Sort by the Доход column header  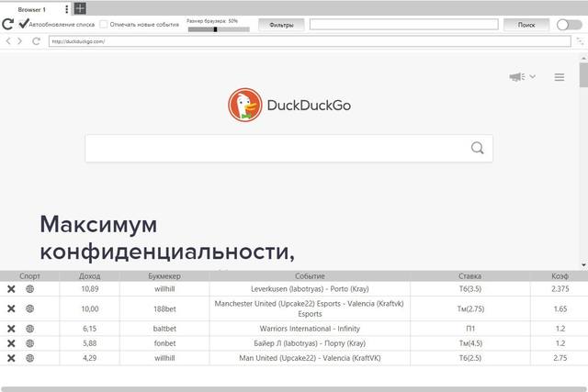tap(90, 275)
